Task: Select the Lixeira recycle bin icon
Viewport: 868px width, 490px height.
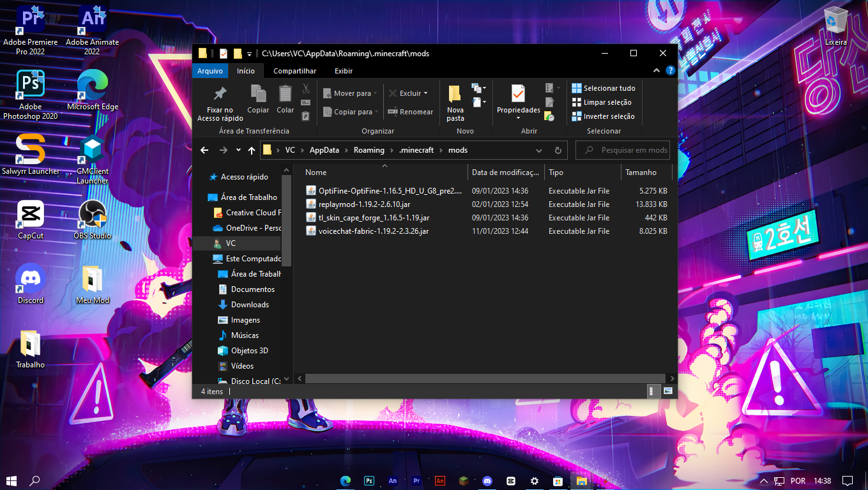Action: tap(835, 26)
